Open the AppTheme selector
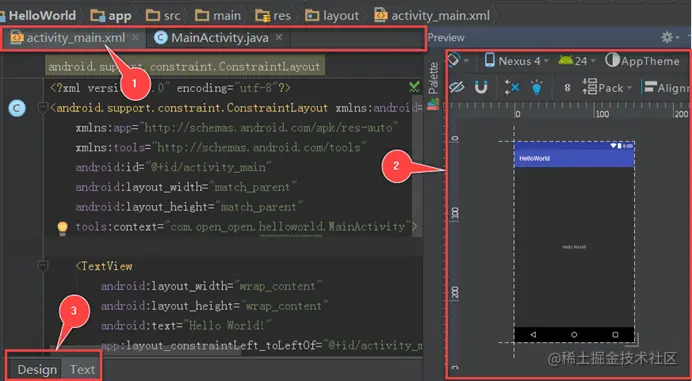The width and height of the screenshot is (692, 381). coord(642,60)
